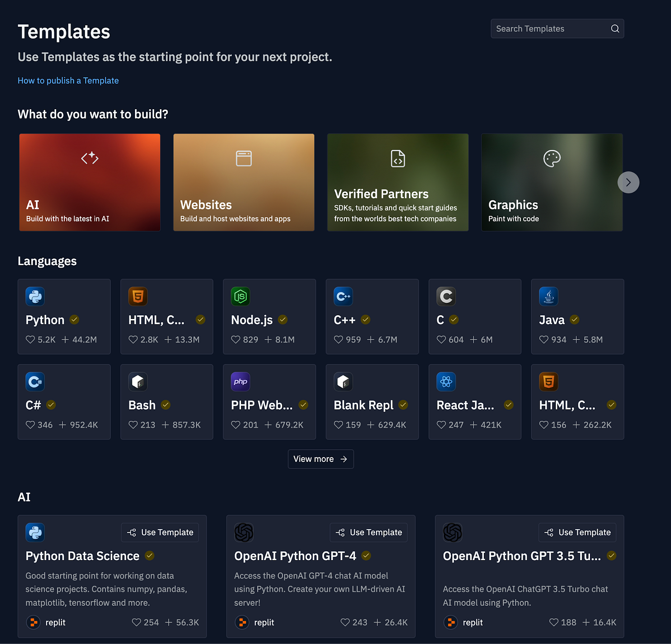This screenshot has height=644, width=671.
Task: Click the replit author name on GPT-4 card
Action: pos(264,622)
